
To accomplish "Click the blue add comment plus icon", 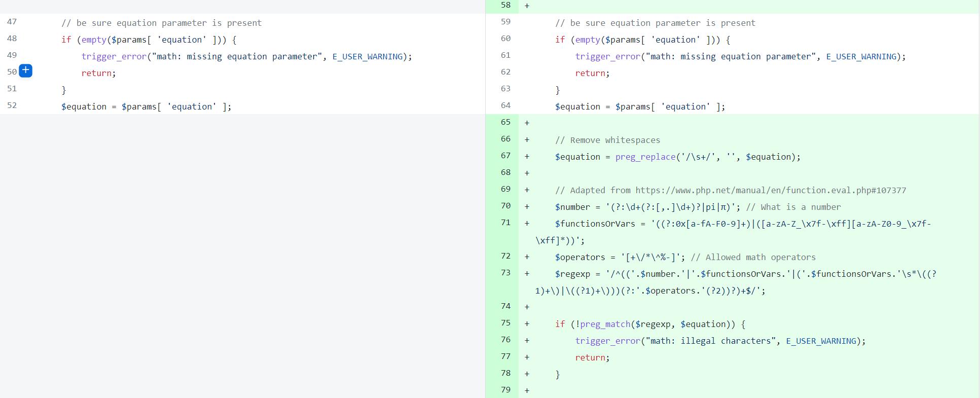I will [x=25, y=71].
